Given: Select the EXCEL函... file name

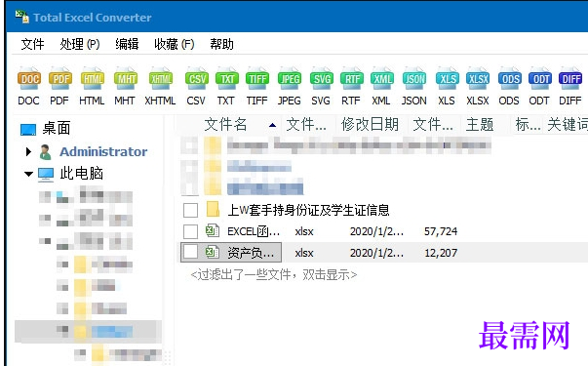Looking at the screenshot, I should pos(254,231).
